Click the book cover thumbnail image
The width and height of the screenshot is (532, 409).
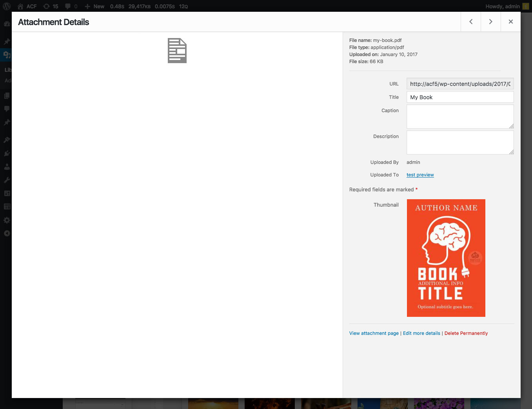446,258
